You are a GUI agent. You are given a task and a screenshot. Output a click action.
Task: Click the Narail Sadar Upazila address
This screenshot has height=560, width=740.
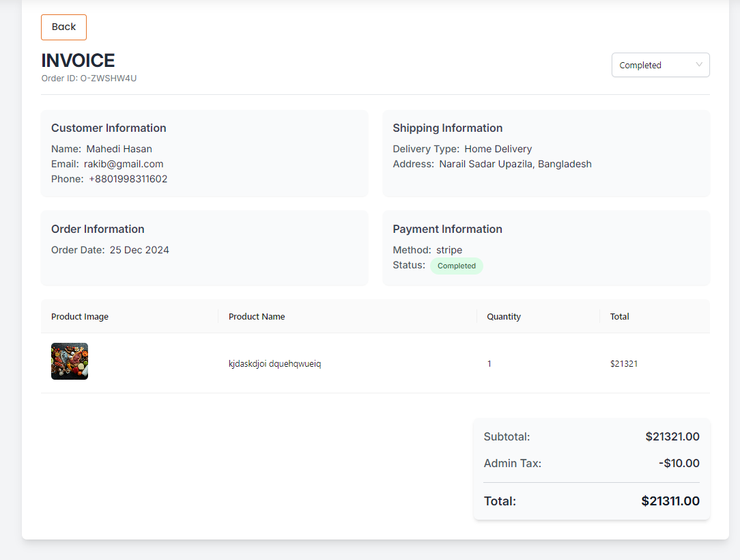click(x=515, y=164)
